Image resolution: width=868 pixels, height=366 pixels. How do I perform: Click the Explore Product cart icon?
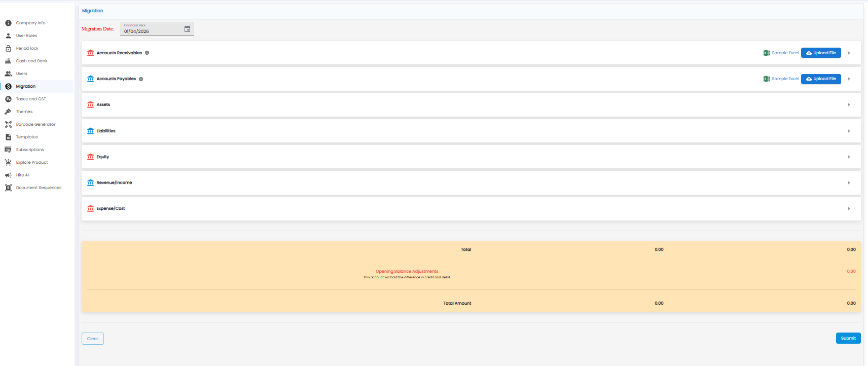(x=8, y=162)
